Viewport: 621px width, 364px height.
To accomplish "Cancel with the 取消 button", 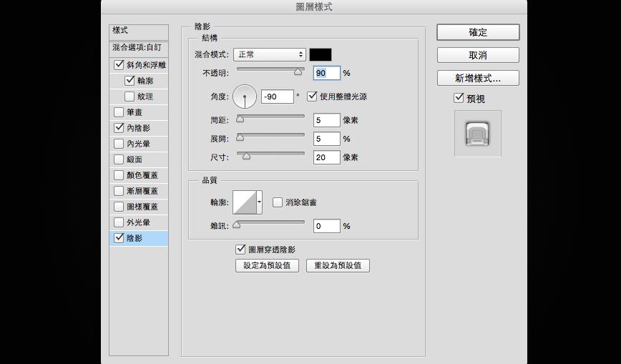I will click(478, 55).
